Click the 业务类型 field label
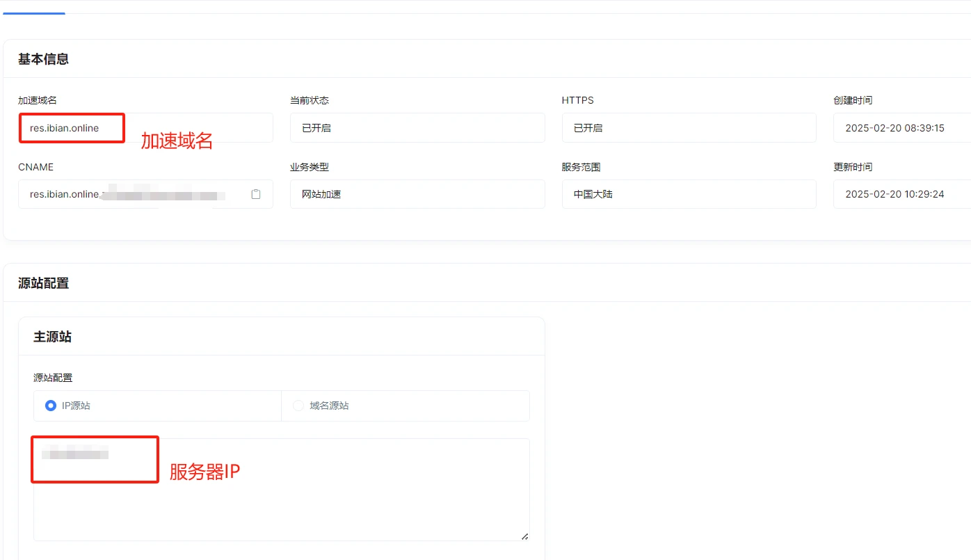 pyautogui.click(x=310, y=167)
